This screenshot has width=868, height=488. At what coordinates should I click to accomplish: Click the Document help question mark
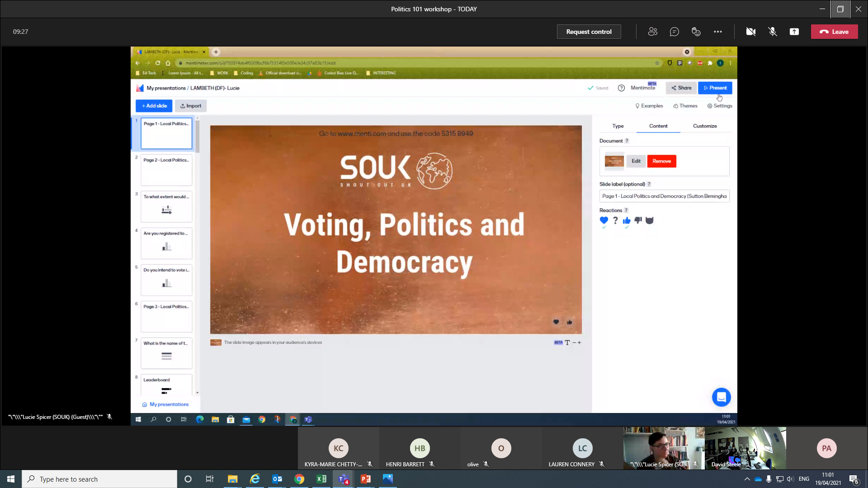point(627,141)
